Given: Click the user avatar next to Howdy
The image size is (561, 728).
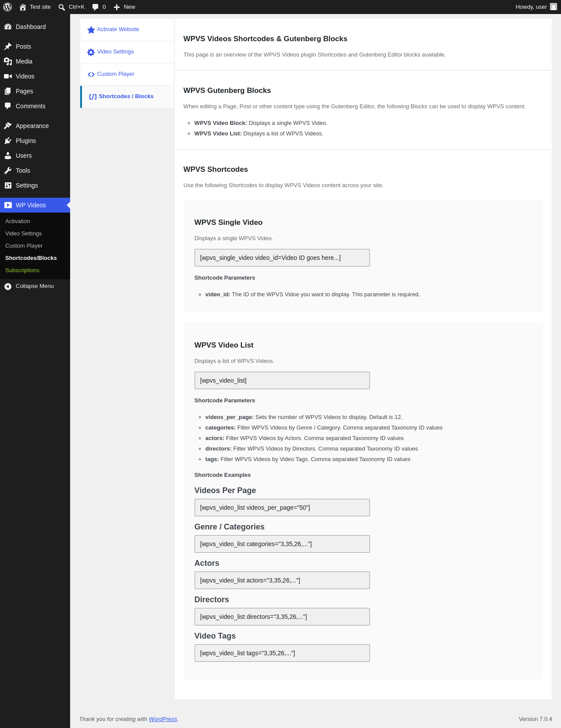Looking at the screenshot, I should click(x=554, y=7).
